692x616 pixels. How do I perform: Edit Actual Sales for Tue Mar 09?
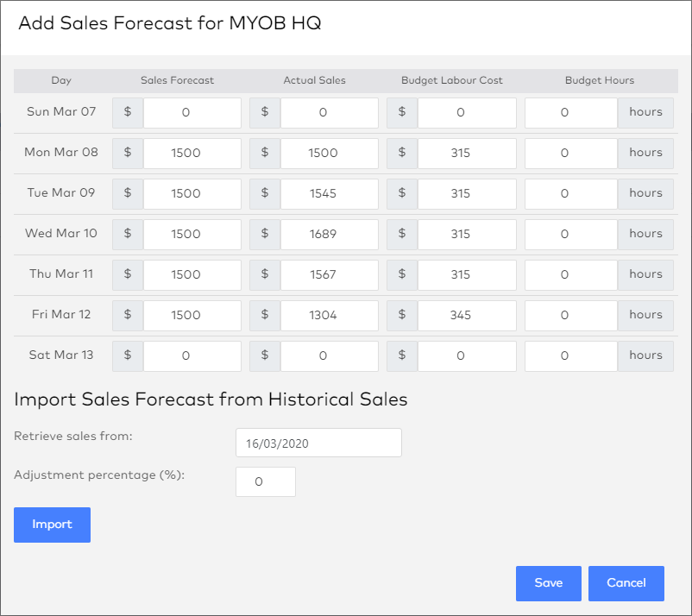point(329,194)
